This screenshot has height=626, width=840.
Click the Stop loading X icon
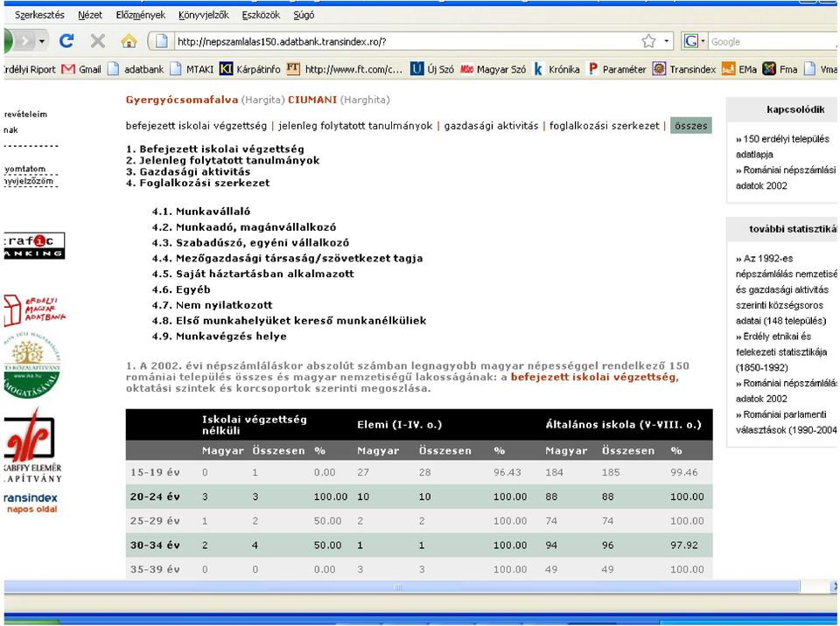coord(97,41)
